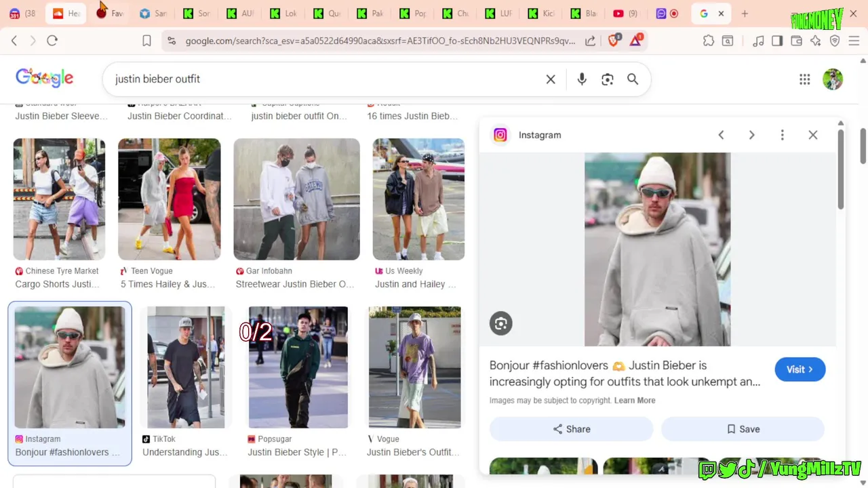Switch to the 'Fav' tab
Image resolution: width=868 pixels, height=488 pixels.
tap(110, 14)
